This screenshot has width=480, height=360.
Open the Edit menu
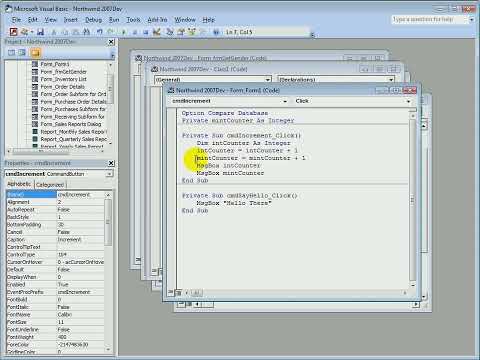[x=33, y=20]
